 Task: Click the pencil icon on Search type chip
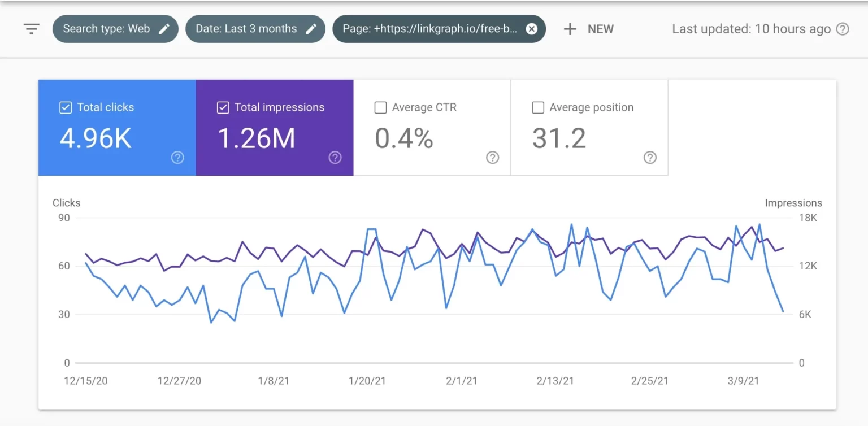[164, 29]
